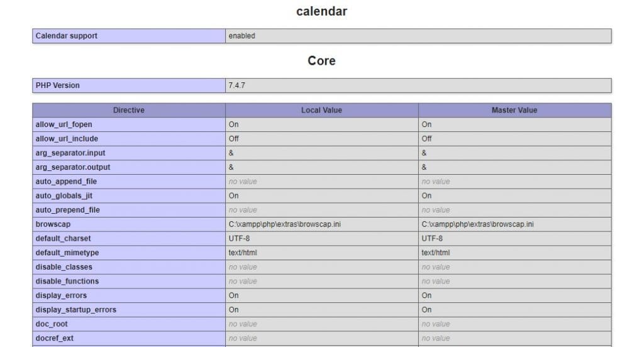Select the "disable_classes" directive name
This screenshot has height=347, width=644.
64,267
